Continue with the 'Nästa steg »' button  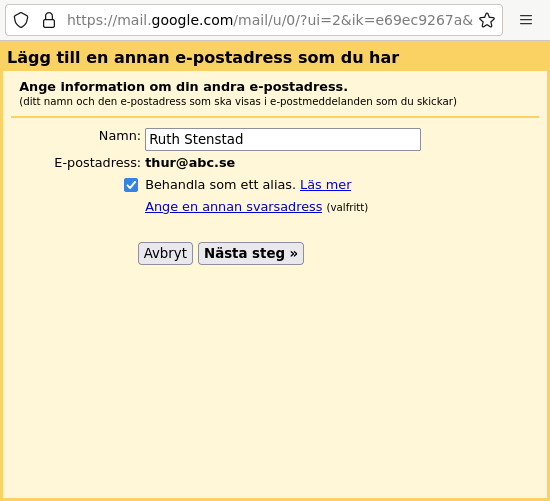point(251,253)
